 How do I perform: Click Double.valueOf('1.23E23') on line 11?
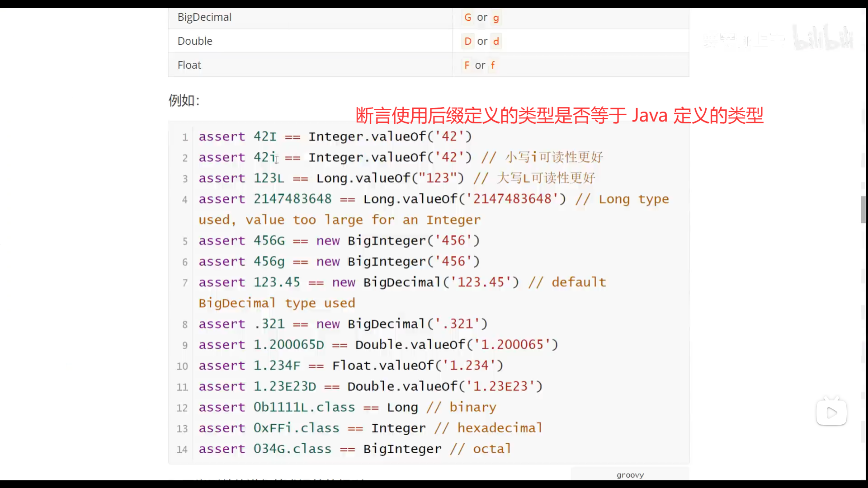coord(444,386)
